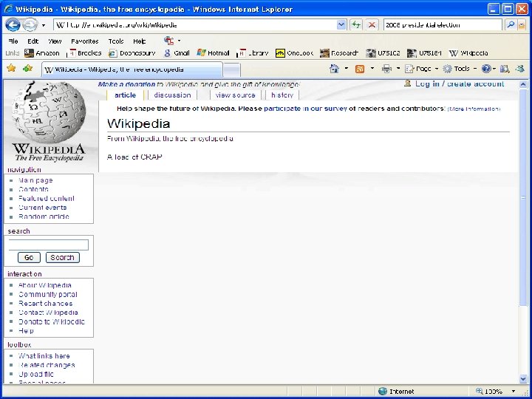Open the Hotmail favorite link

213,53
